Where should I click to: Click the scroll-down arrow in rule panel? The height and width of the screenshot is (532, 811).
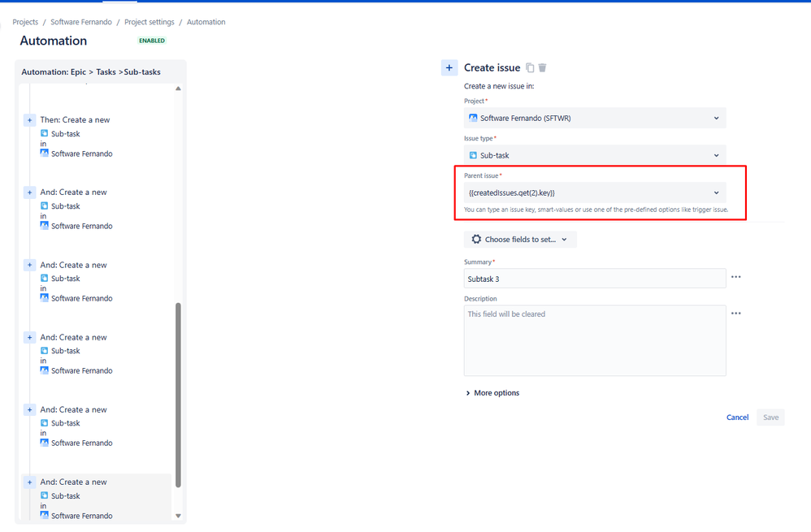tap(178, 516)
